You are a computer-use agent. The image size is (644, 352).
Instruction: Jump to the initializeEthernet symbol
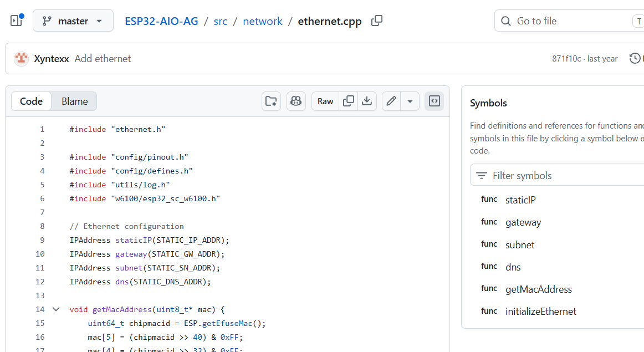(x=540, y=312)
